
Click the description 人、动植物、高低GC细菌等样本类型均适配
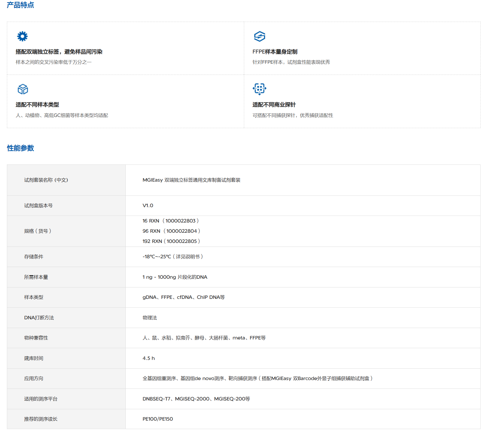(x=62, y=115)
